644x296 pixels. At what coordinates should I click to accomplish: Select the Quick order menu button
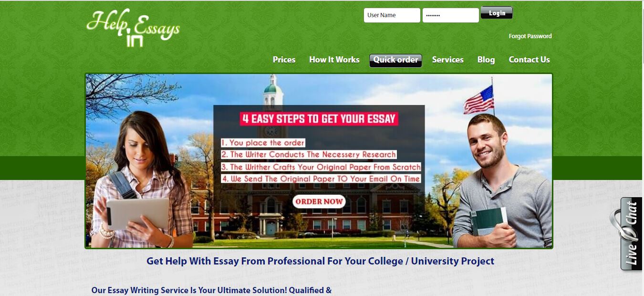click(x=395, y=60)
